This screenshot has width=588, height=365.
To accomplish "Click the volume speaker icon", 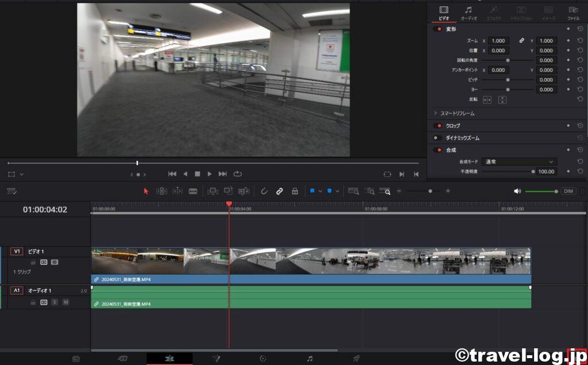I will pyautogui.click(x=517, y=191).
